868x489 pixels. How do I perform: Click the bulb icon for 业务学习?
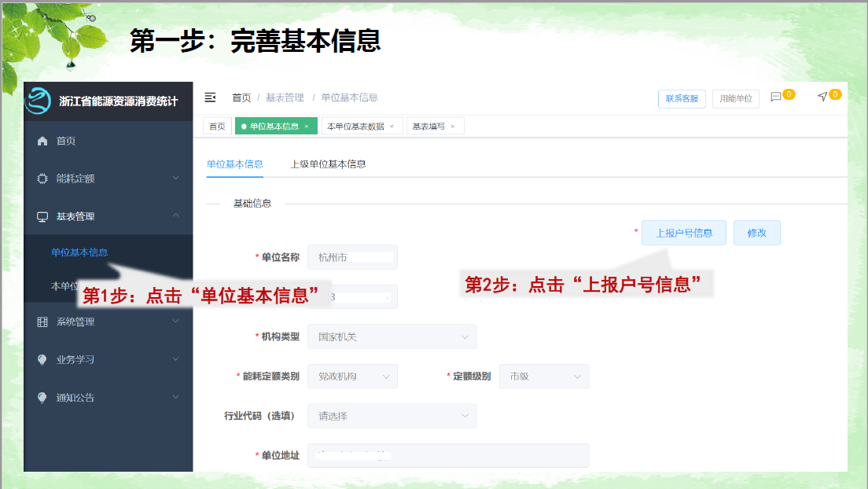coord(42,359)
